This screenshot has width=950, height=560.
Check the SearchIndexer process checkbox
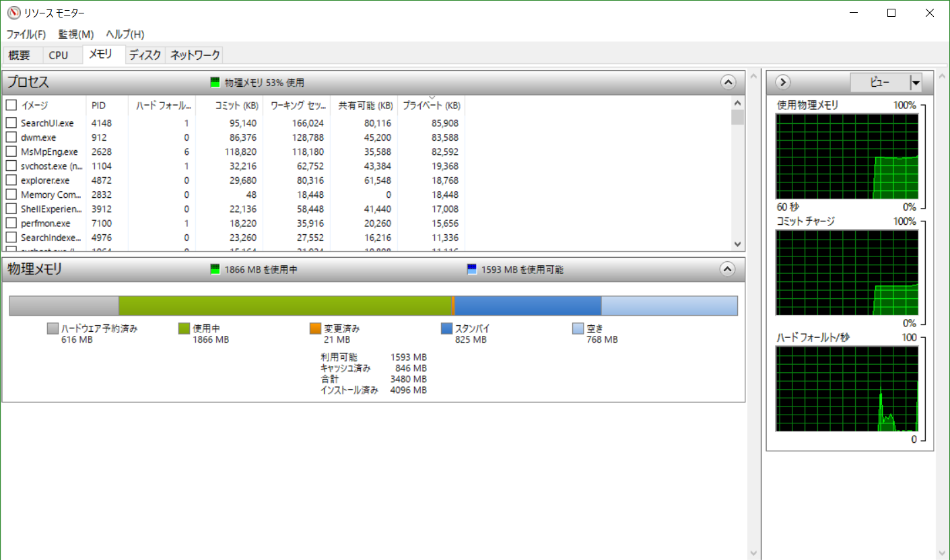[x=11, y=238]
